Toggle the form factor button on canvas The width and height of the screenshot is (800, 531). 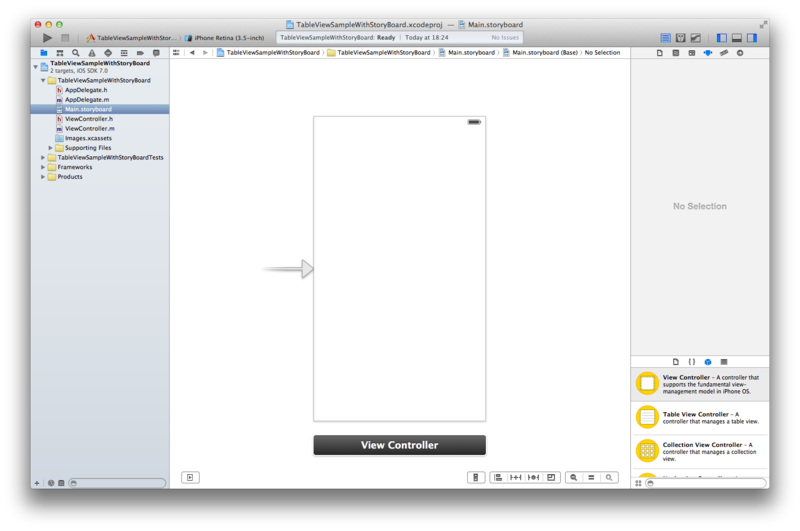(x=476, y=477)
